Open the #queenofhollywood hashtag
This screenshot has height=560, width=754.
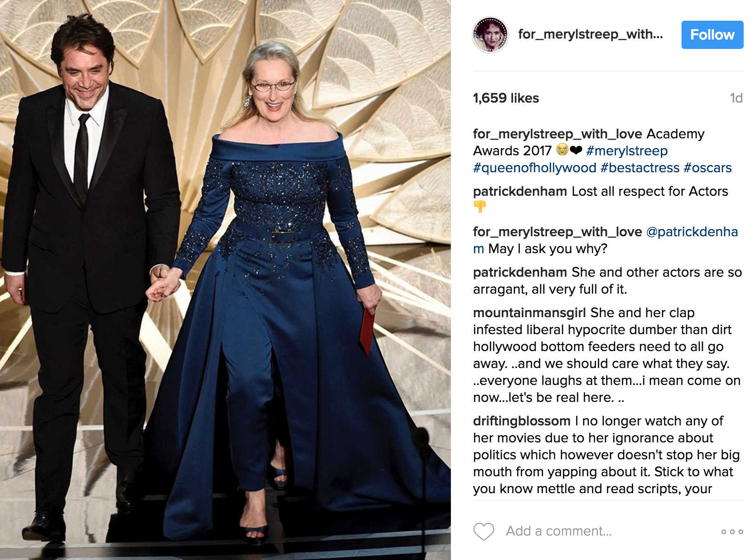(535, 168)
